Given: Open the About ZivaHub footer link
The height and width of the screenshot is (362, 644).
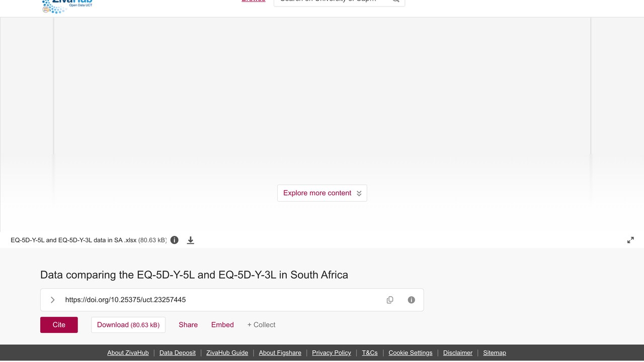Looking at the screenshot, I should pos(128,353).
